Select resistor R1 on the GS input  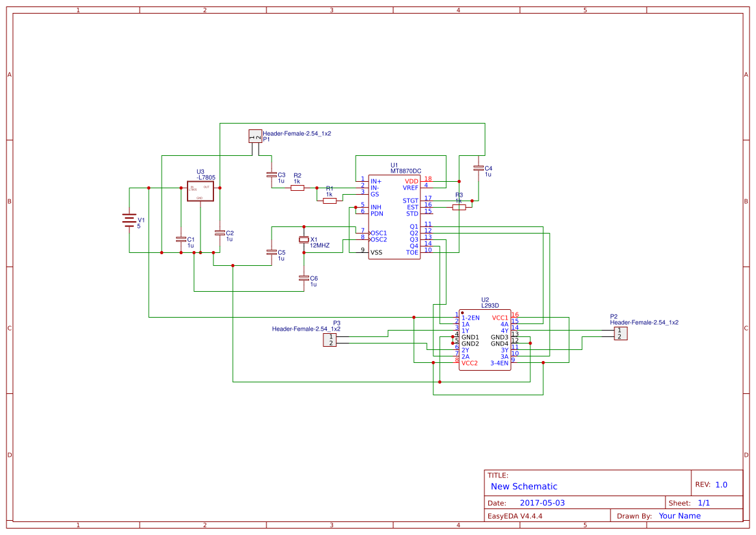[x=329, y=200]
